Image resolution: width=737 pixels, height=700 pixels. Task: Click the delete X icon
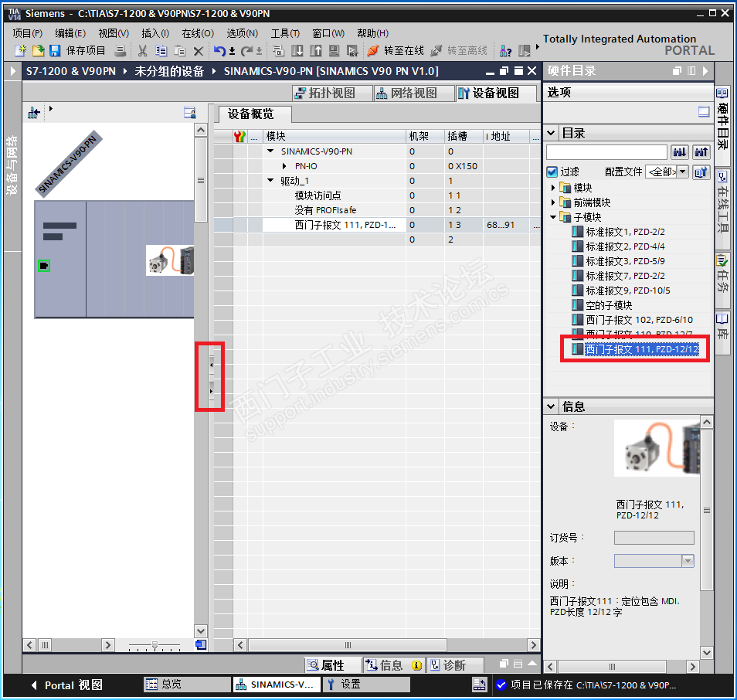(199, 51)
